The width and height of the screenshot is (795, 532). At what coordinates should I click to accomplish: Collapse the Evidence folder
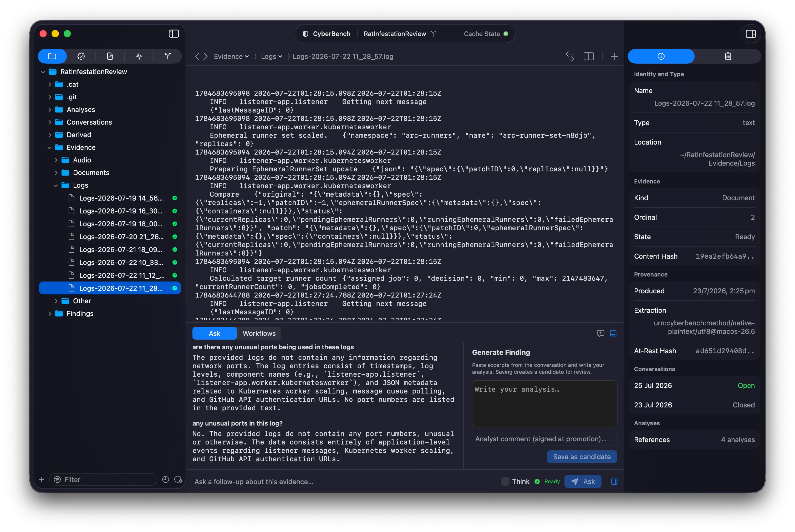click(50, 147)
